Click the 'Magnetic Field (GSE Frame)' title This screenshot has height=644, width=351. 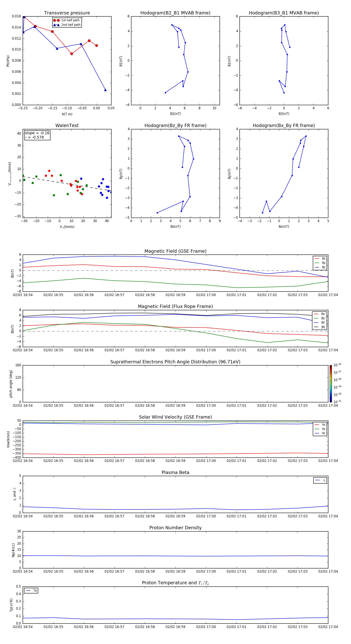(175, 251)
